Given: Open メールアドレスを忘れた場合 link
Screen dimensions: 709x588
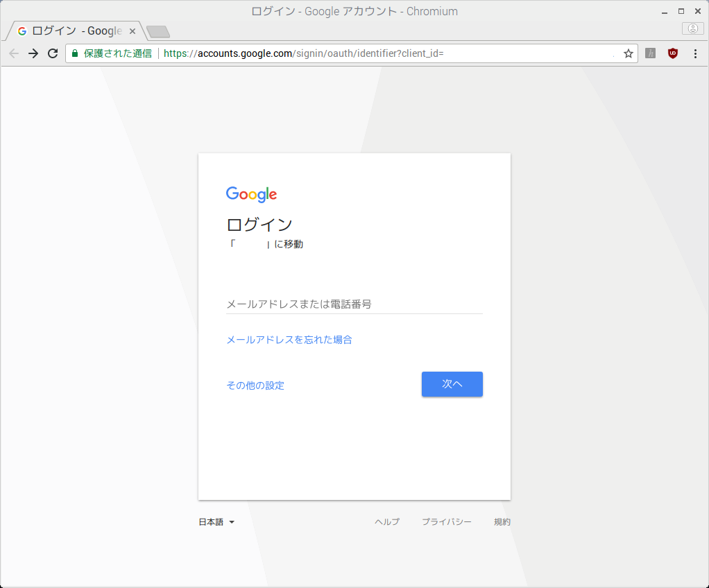Looking at the screenshot, I should pyautogui.click(x=289, y=340).
